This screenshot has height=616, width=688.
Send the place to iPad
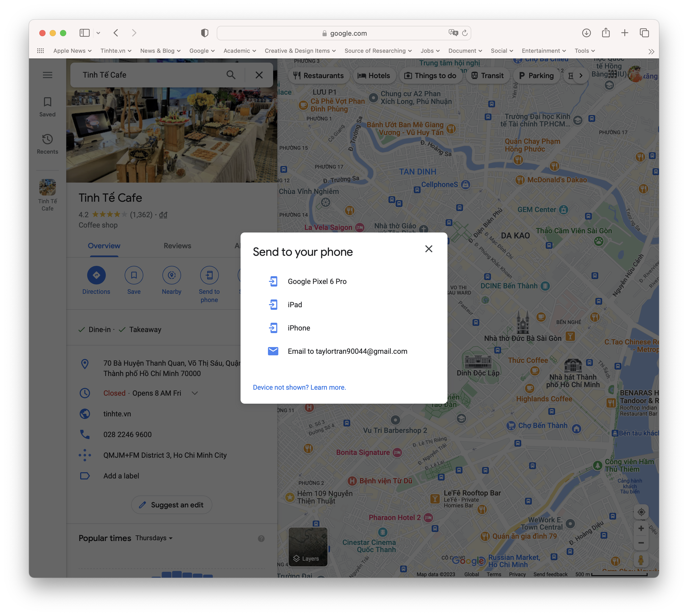pos(344,305)
